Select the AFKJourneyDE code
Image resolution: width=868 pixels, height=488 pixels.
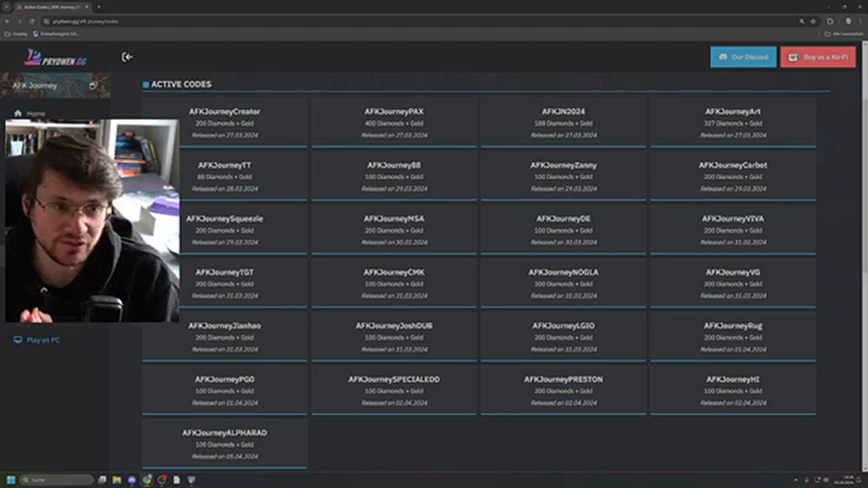pos(563,230)
